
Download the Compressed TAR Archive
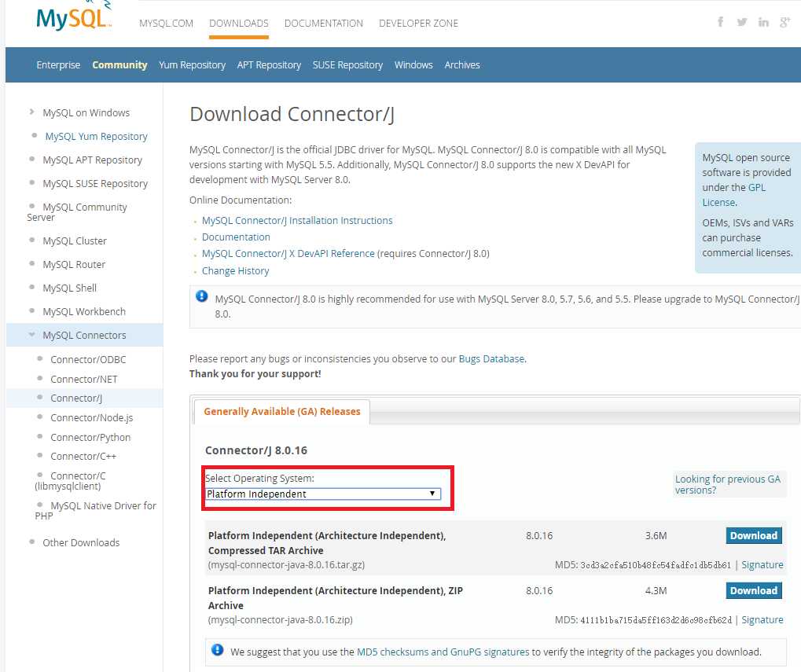(754, 536)
